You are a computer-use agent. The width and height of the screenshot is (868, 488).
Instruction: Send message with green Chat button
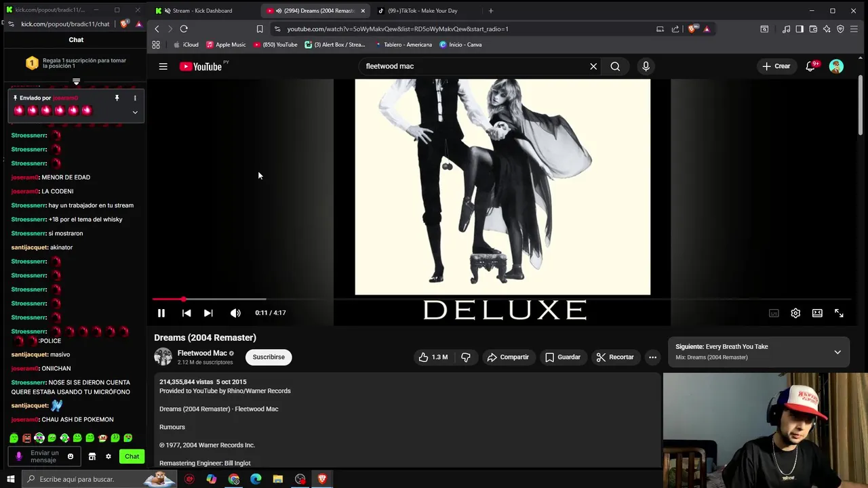(132, 457)
